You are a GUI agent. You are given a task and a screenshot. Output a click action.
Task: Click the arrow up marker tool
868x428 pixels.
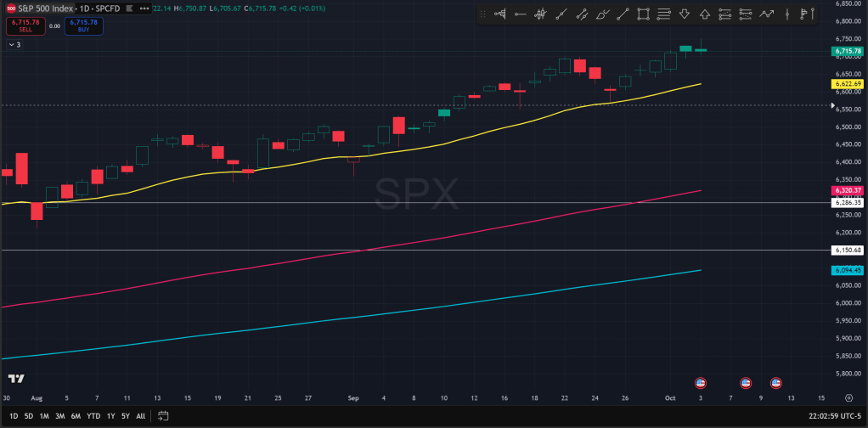[705, 14]
